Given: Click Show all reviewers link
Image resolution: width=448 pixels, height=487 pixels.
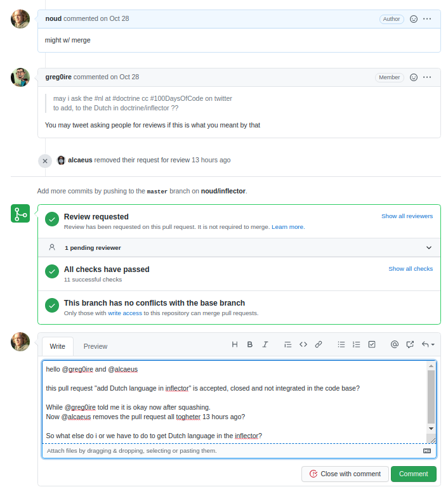Looking at the screenshot, I should (x=407, y=216).
